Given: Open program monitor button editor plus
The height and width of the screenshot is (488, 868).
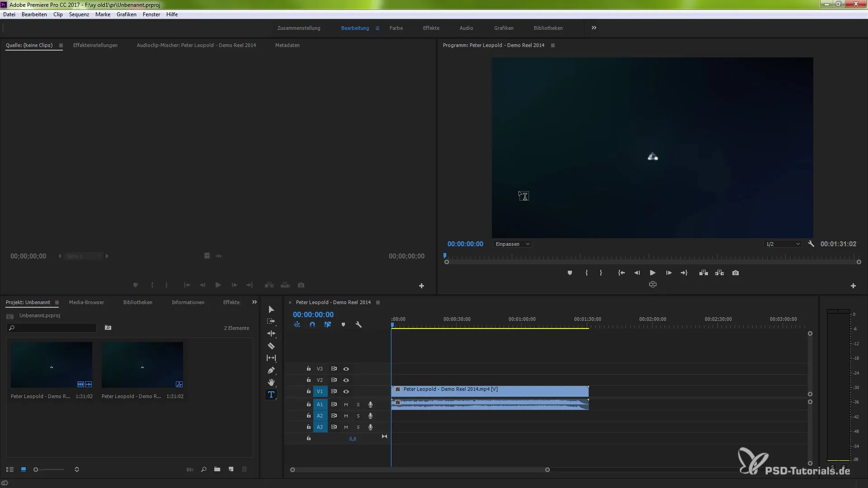Looking at the screenshot, I should click(x=853, y=286).
